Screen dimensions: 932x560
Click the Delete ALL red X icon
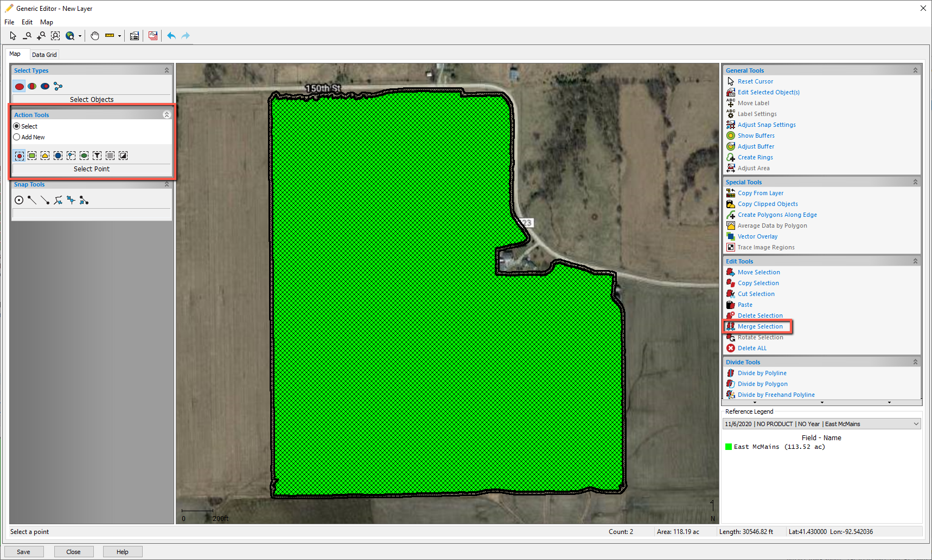point(731,348)
